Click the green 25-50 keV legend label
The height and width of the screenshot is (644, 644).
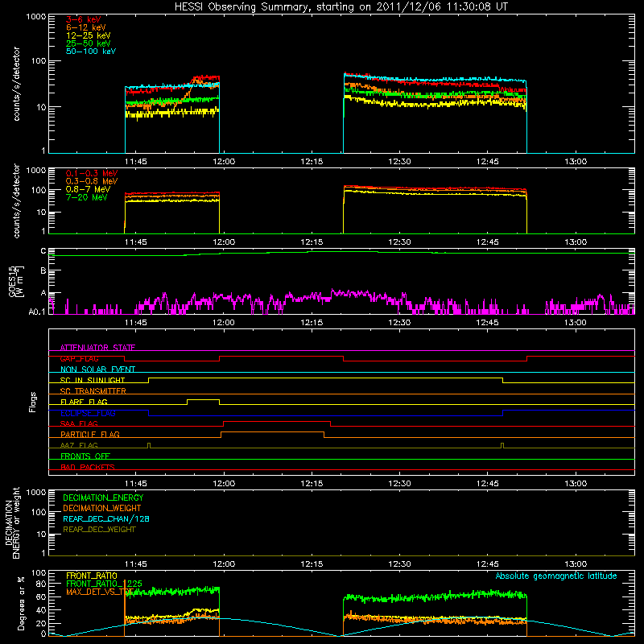(89, 43)
